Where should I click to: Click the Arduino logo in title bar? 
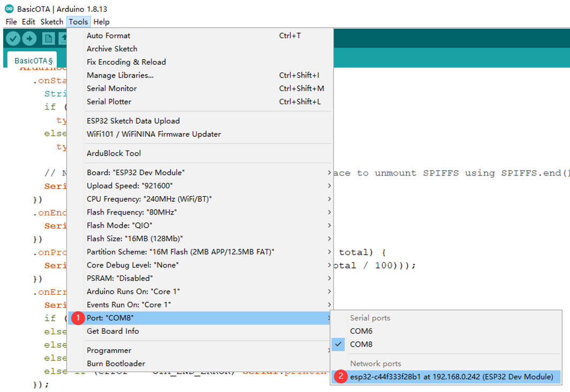pos(9,9)
